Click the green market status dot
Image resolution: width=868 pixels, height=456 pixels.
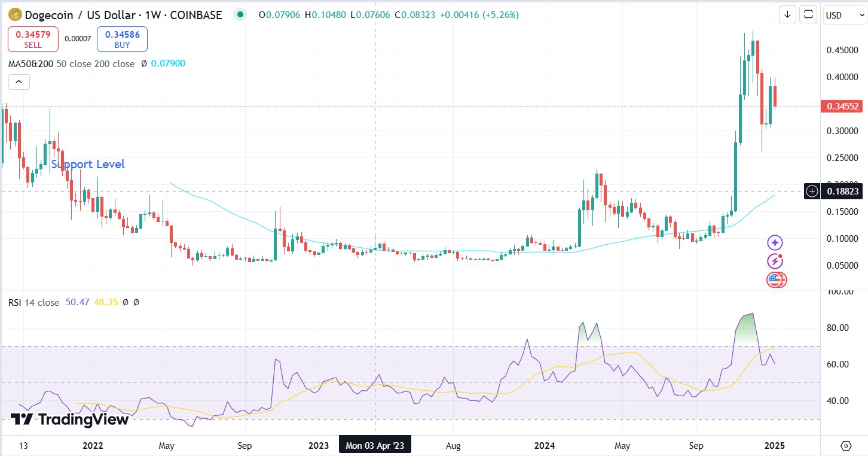240,14
